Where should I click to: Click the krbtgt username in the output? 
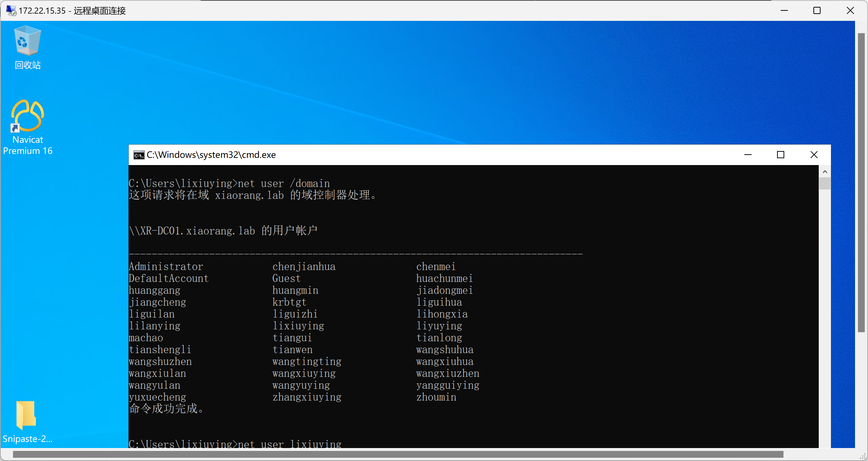pos(289,302)
